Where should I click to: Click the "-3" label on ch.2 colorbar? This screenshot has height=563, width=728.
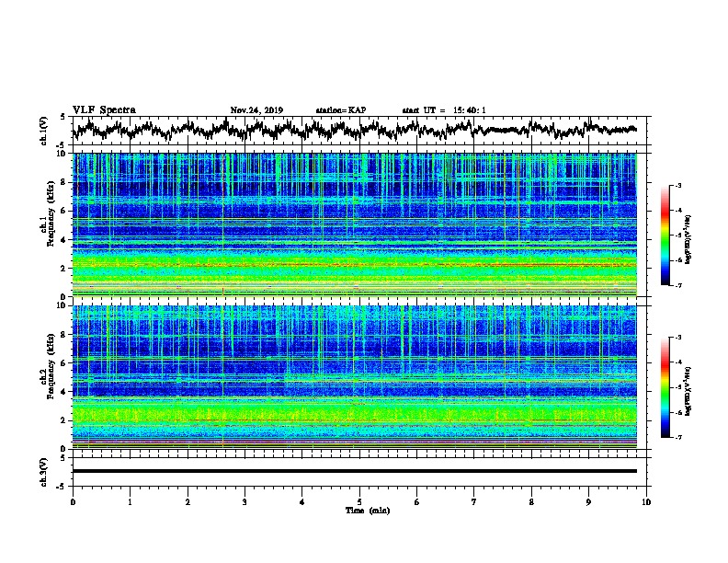pos(677,338)
